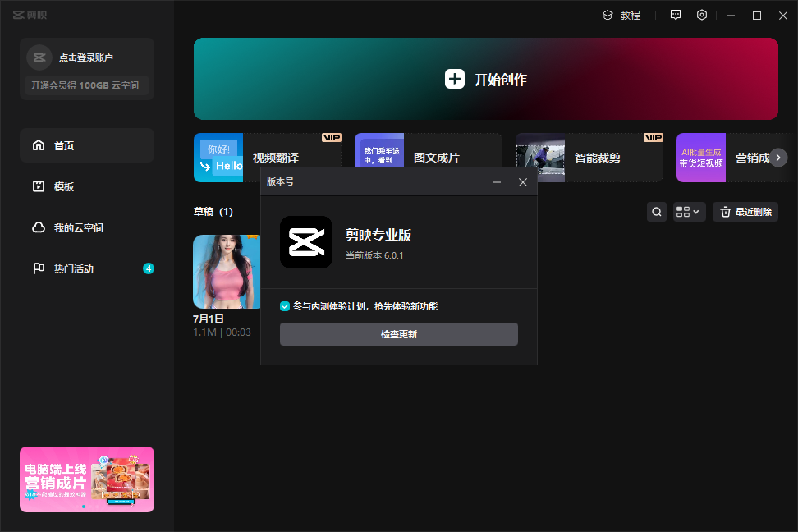Viewport: 798px width, 532px height.
Task: Minimize the 版本号 dialog
Action: [497, 182]
